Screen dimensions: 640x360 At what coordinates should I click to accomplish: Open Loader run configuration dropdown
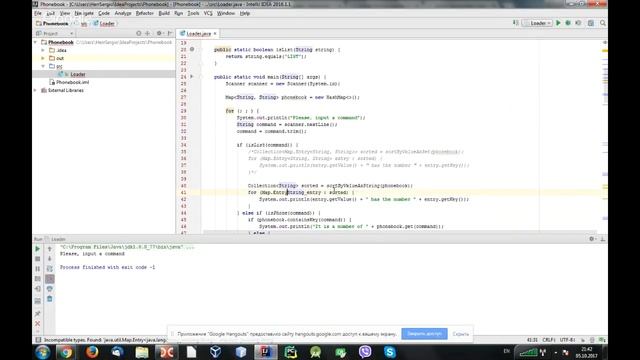[538, 23]
